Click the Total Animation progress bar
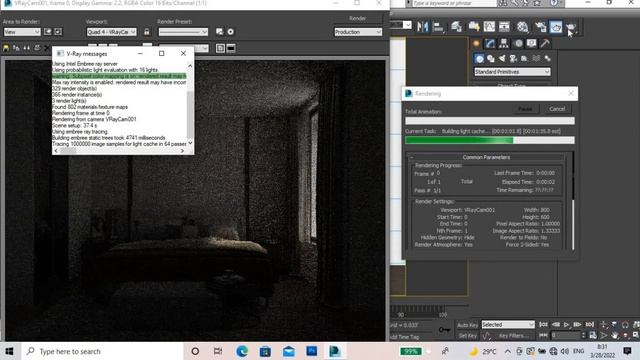 click(x=490, y=121)
